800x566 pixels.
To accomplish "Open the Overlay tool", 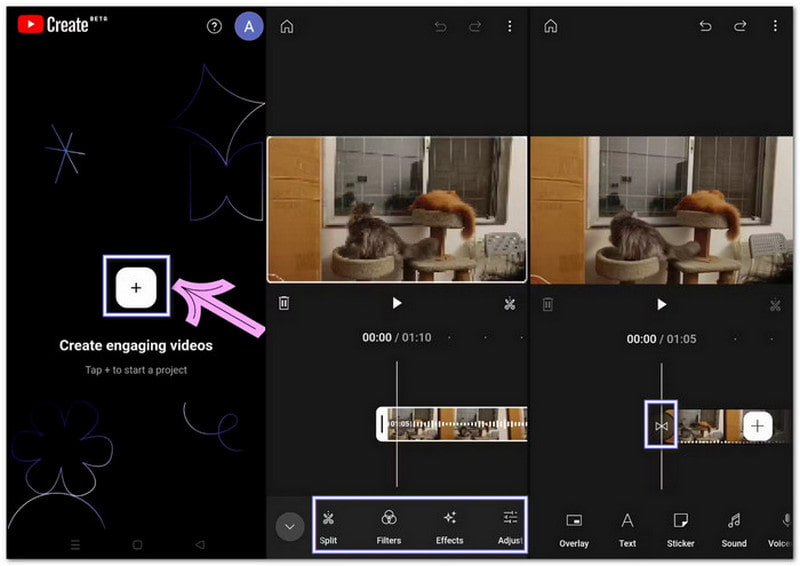I will pos(574,531).
